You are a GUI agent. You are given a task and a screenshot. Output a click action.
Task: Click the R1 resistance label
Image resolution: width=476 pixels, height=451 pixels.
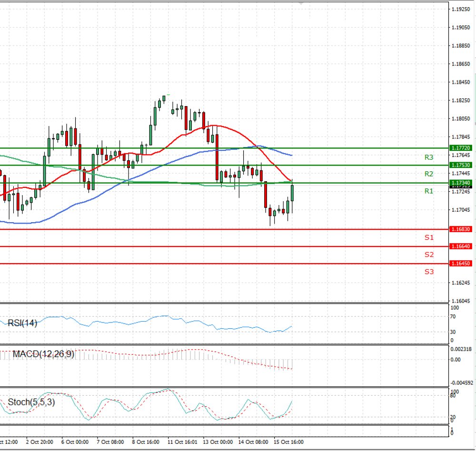[429, 191]
